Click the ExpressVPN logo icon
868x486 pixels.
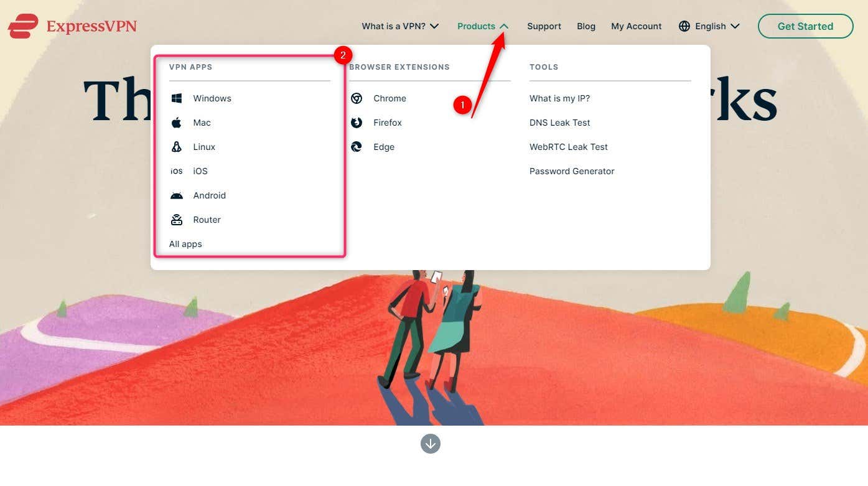pyautogui.click(x=23, y=26)
